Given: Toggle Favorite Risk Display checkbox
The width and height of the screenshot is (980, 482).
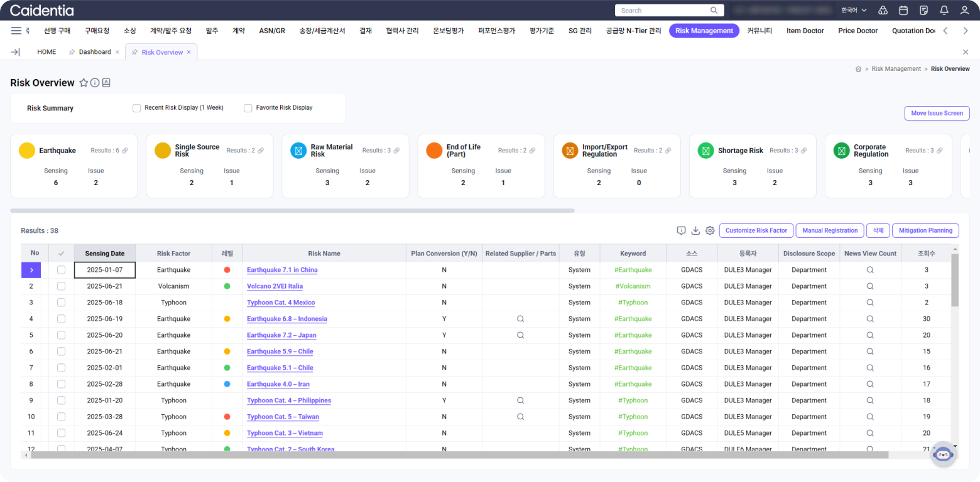Looking at the screenshot, I should pos(248,108).
